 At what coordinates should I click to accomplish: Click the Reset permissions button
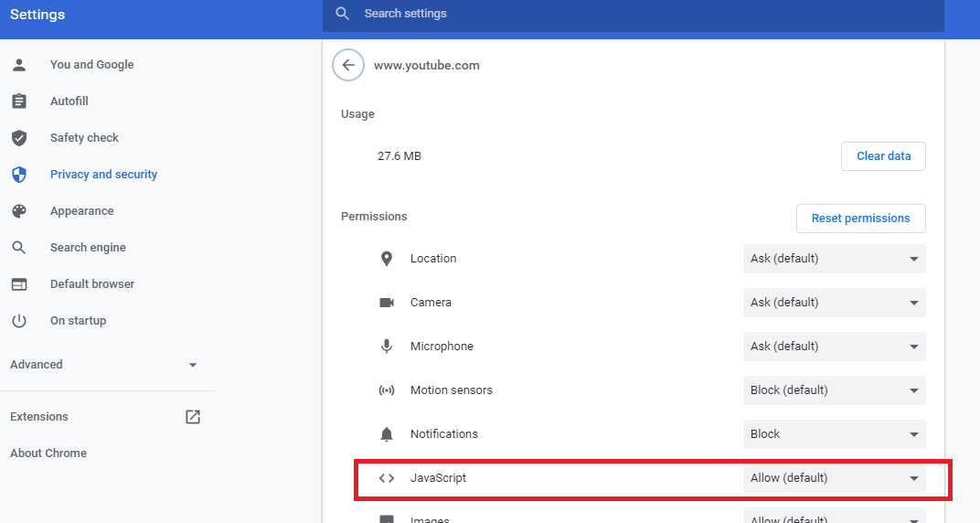click(x=860, y=219)
